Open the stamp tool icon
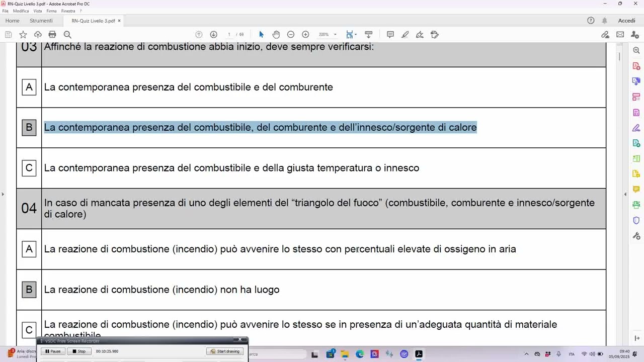 point(435,34)
